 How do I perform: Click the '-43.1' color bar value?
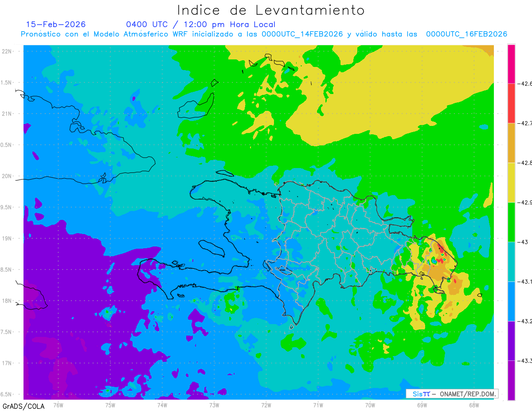coord(524,282)
